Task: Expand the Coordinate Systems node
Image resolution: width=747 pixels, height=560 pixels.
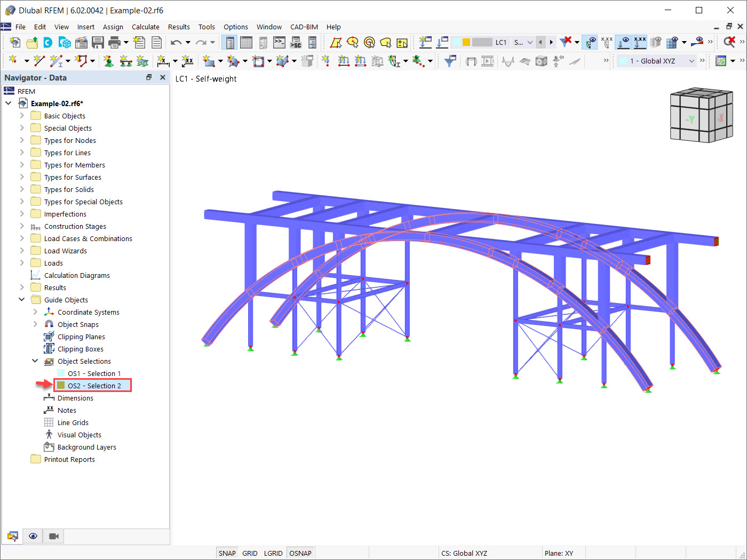Action: point(35,312)
